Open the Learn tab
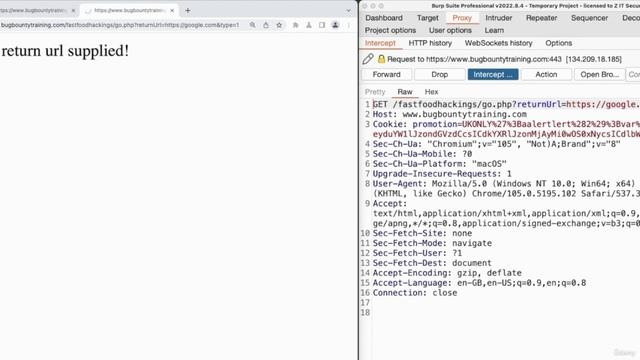 point(494,30)
